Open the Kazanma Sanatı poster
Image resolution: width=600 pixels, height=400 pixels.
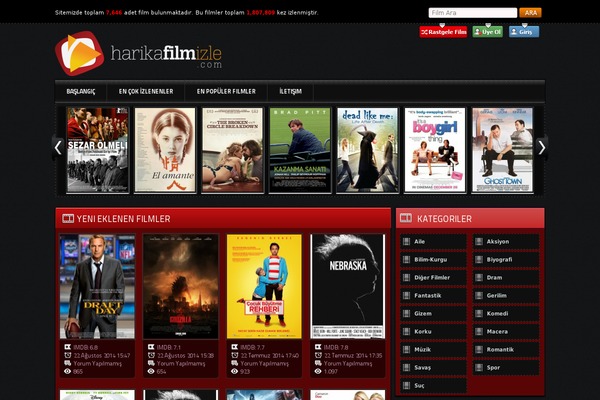(x=300, y=150)
